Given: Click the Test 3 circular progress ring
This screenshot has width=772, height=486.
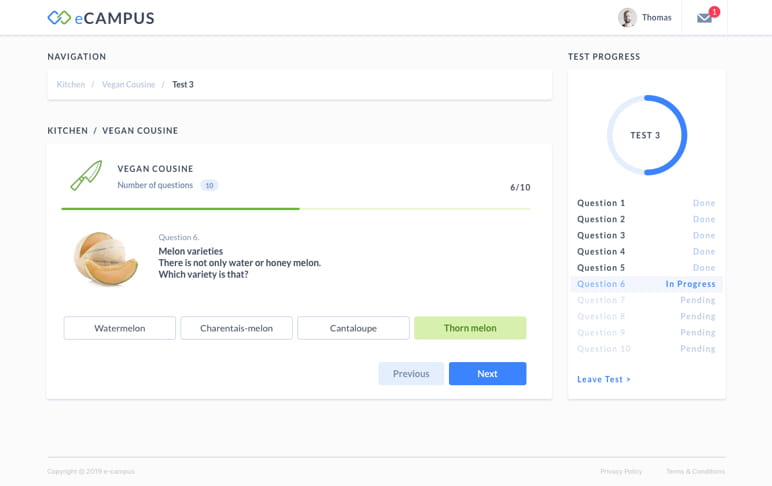Looking at the screenshot, I should point(646,135).
